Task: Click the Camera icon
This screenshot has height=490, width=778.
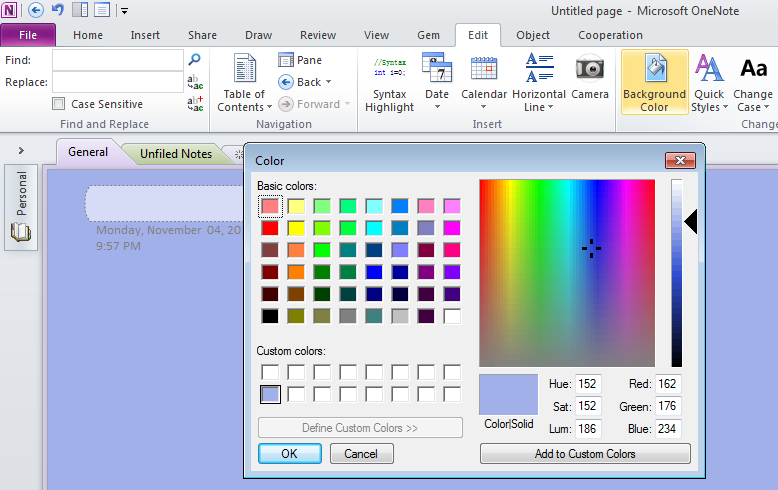Action: (589, 68)
